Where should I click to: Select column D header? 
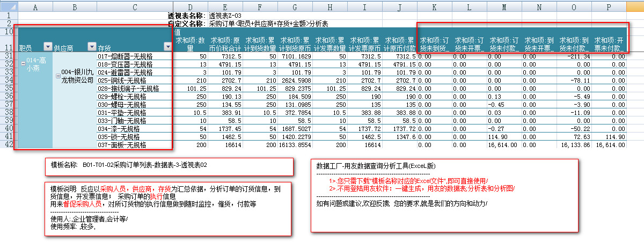(191, 7)
